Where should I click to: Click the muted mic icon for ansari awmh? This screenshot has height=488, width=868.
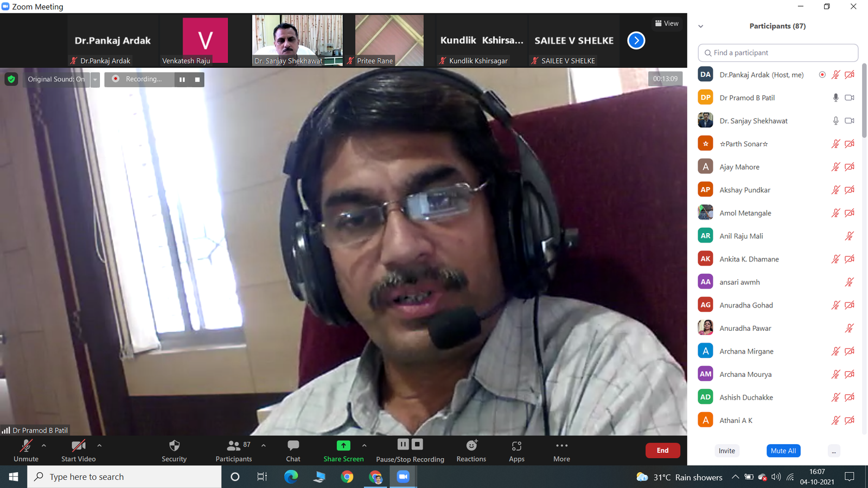850,282
